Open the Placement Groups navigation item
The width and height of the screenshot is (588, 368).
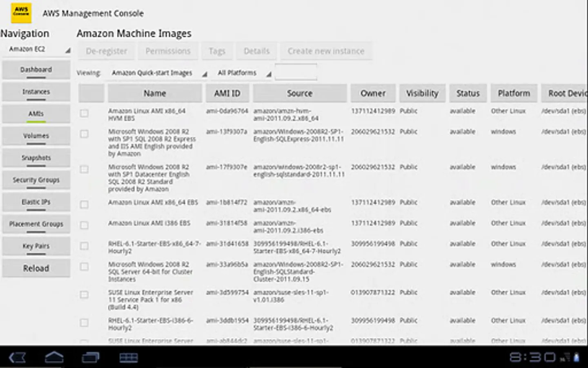click(36, 224)
